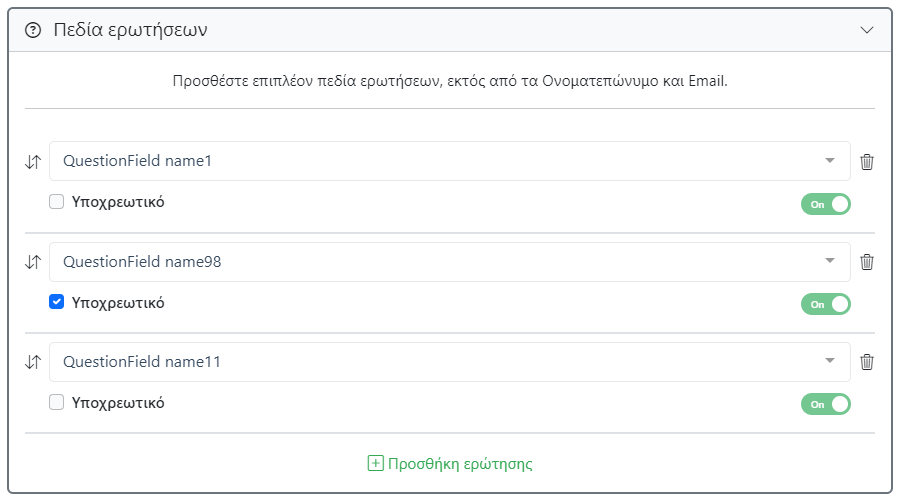Viewport: 901px width, 499px height.
Task: Click the plus icon beside Προσθήκη ερώτησης
Action: pos(376,464)
